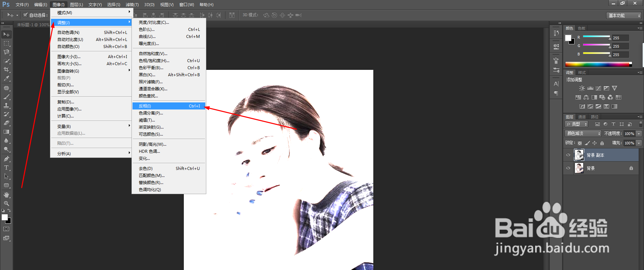Hide the 背景 副本 layer via eye icon
The height and width of the screenshot is (270, 644).
568,155
